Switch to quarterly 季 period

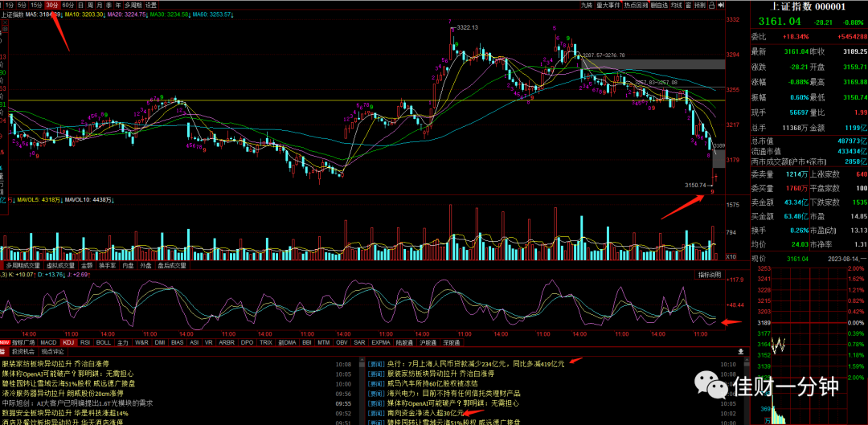(109, 5)
